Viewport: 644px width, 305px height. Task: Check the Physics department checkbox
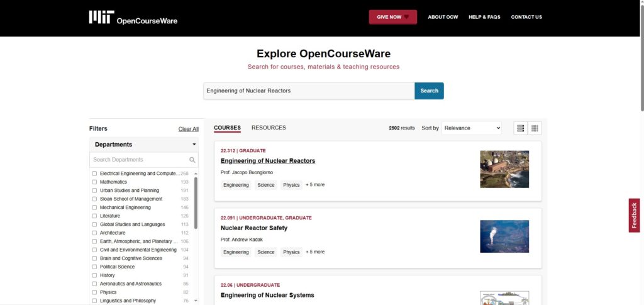tap(94, 292)
